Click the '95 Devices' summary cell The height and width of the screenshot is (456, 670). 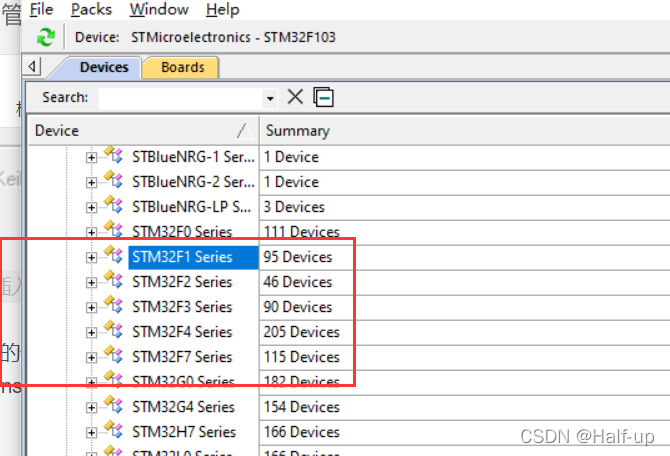298,257
